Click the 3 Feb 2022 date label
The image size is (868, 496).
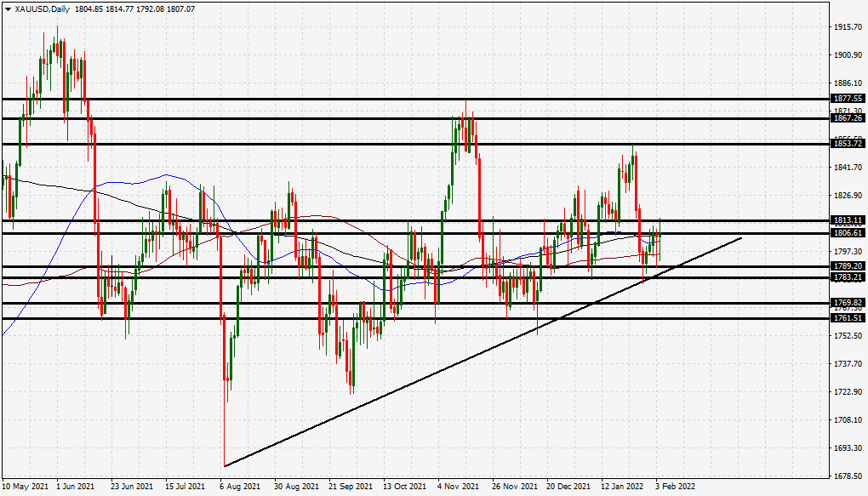coord(676,487)
